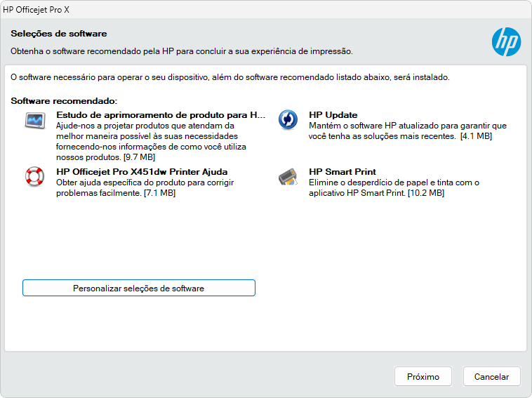Cancel the installation with Cancelar
The height and width of the screenshot is (398, 532).
tap(491, 376)
